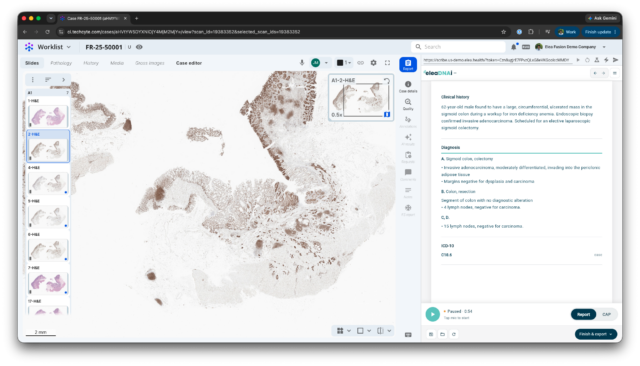Viewport: 640px width, 366px height.
Task: Click the microphone dictation icon
Action: 302,63
